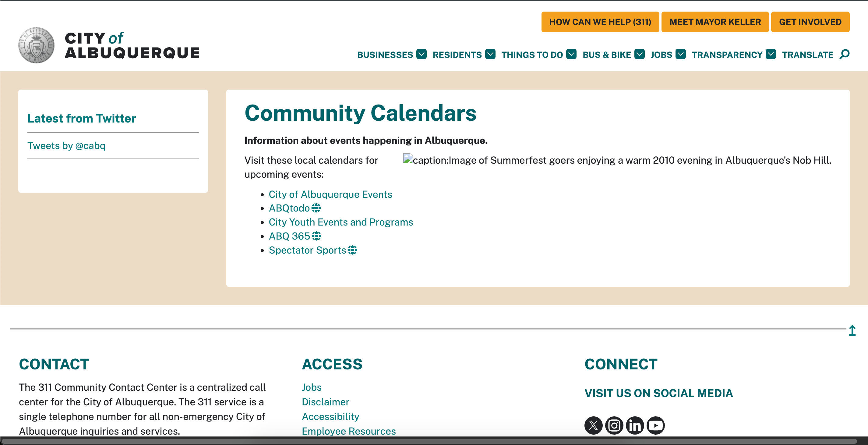868x445 pixels.
Task: Expand the Bus & Bike chevron
Action: [x=639, y=54]
